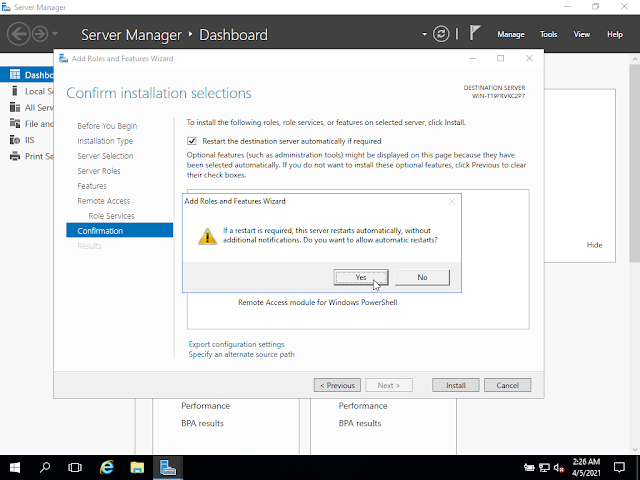The height and width of the screenshot is (480, 640).
Task: Open File Explorer from the taskbar
Action: click(137, 468)
